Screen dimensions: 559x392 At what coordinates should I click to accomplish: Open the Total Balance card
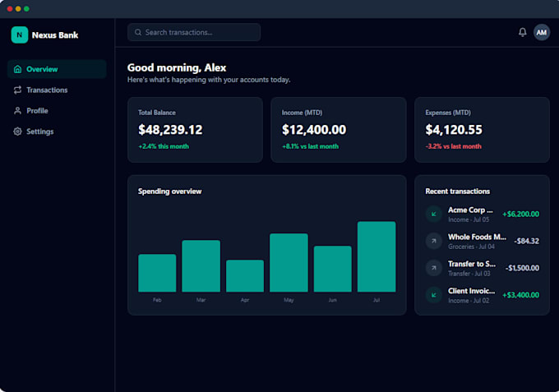click(x=196, y=130)
